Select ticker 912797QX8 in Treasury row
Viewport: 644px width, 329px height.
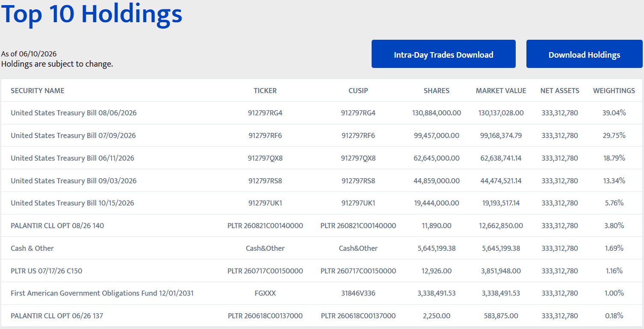[x=265, y=158]
